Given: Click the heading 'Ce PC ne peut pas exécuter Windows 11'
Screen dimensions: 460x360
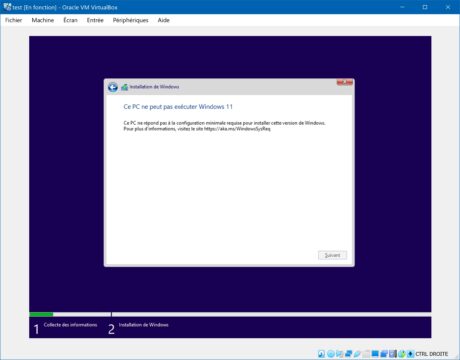Looking at the screenshot, I should [178, 107].
